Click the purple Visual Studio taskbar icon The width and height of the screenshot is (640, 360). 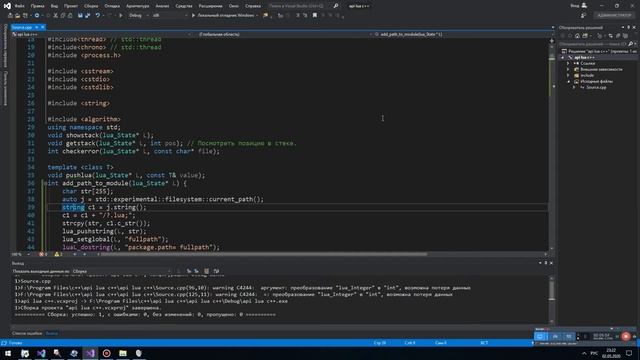(90, 353)
